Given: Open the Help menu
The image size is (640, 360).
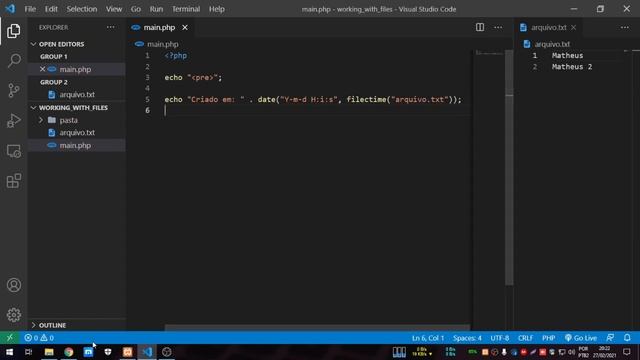Looking at the screenshot, I should 217,9.
